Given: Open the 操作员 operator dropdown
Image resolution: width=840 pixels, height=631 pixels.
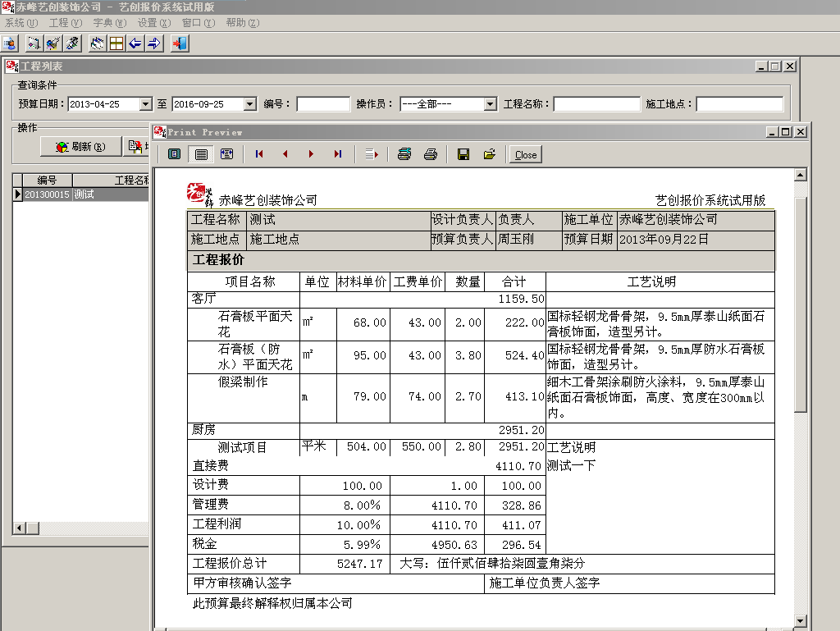Looking at the screenshot, I should pos(490,104).
